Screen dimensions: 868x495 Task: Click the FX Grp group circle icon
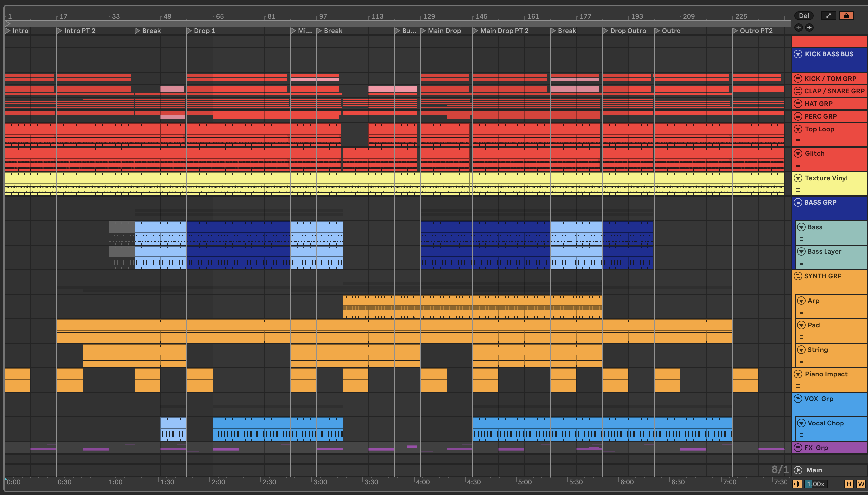[x=798, y=448]
